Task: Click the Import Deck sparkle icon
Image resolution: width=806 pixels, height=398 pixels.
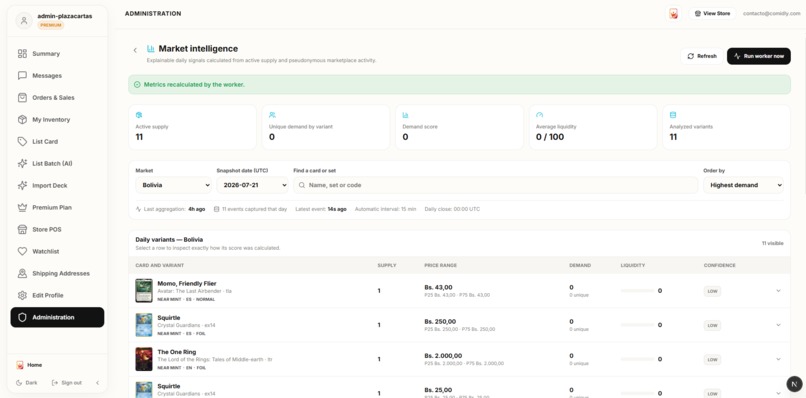Action: pos(22,186)
